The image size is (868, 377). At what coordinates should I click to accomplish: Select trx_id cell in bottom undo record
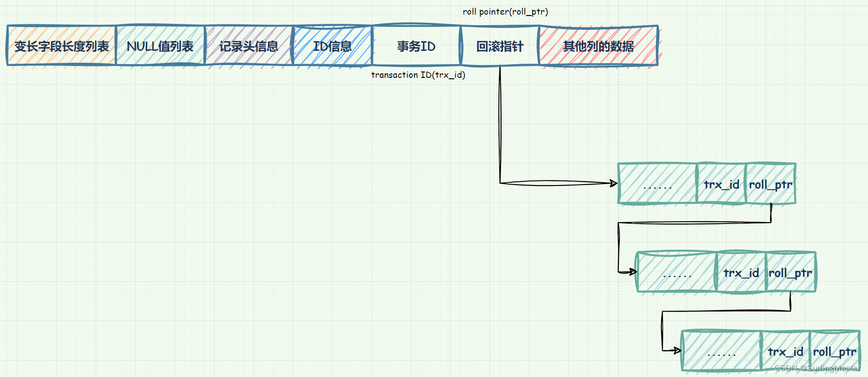click(786, 350)
